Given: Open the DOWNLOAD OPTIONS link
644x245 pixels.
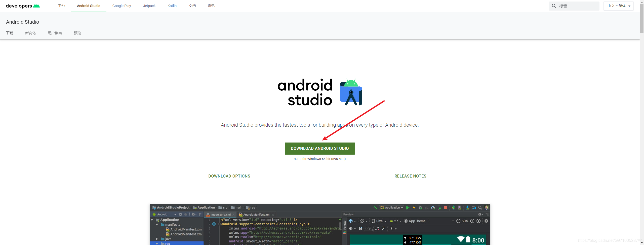Looking at the screenshot, I should (x=229, y=176).
